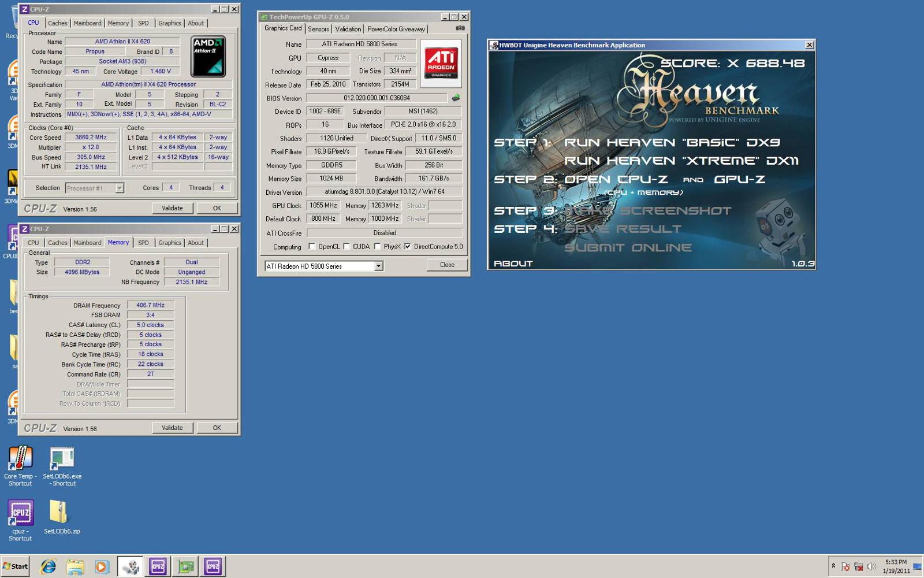Click Validate in CPU-Z Memory window
The height and width of the screenshot is (578, 924).
tap(172, 428)
